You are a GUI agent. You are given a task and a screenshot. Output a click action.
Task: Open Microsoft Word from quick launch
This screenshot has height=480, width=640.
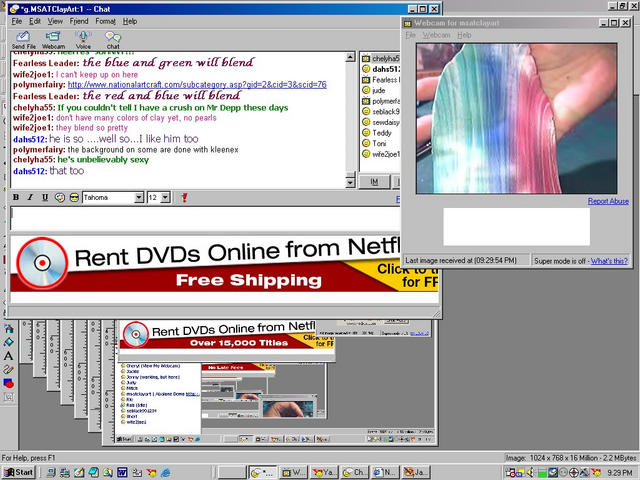(122, 472)
